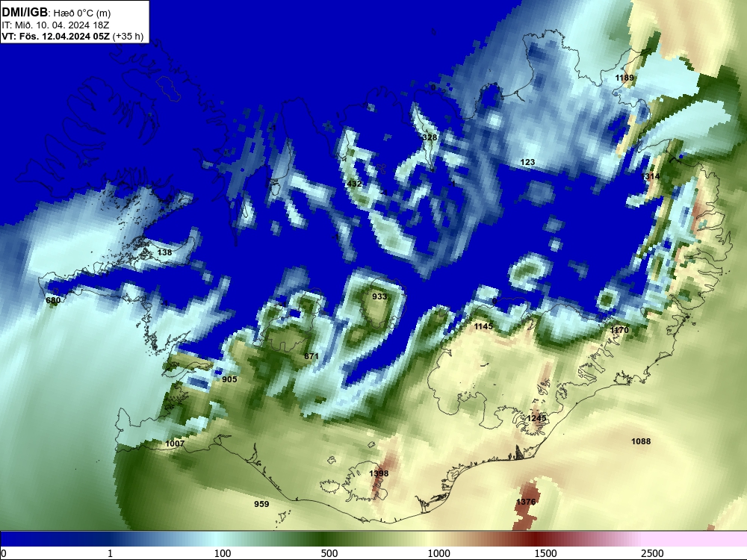
Task: Pick the 871 value on the map
Action: (x=311, y=356)
